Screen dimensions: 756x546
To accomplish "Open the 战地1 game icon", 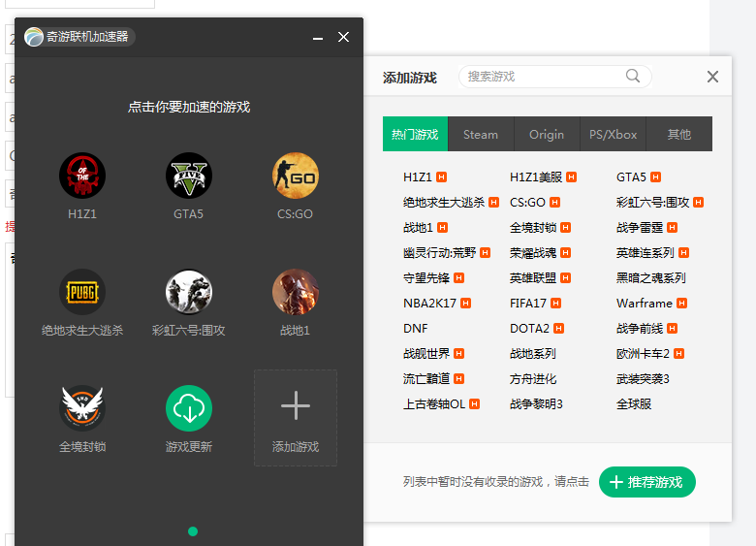I will 295,292.
